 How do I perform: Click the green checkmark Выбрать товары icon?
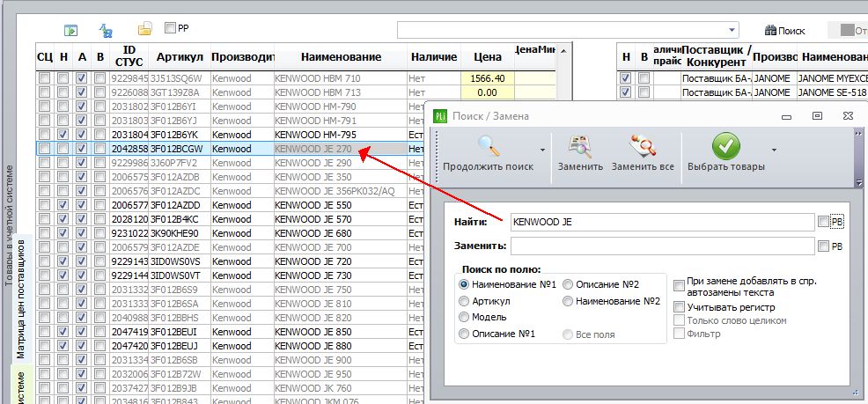pyautogui.click(x=725, y=147)
